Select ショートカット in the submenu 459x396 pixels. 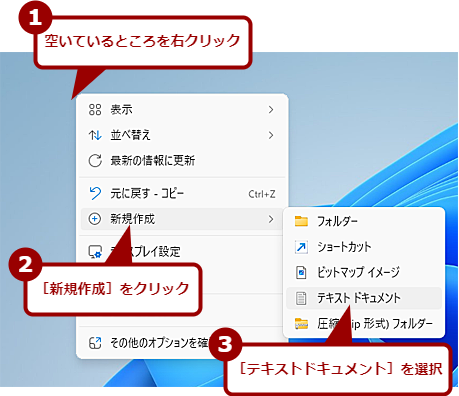click(x=364, y=247)
